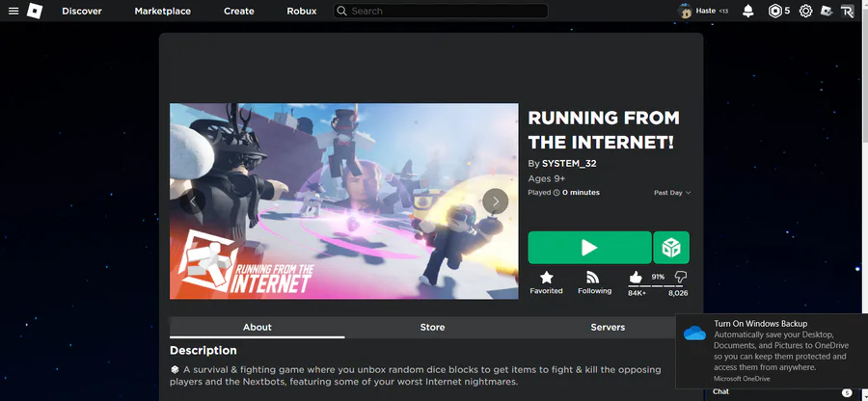The height and width of the screenshot is (401, 868).
Task: Open the R icon at far right of top bar
Action: [x=848, y=11]
